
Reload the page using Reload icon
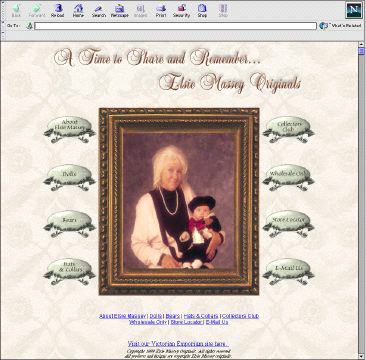click(58, 11)
